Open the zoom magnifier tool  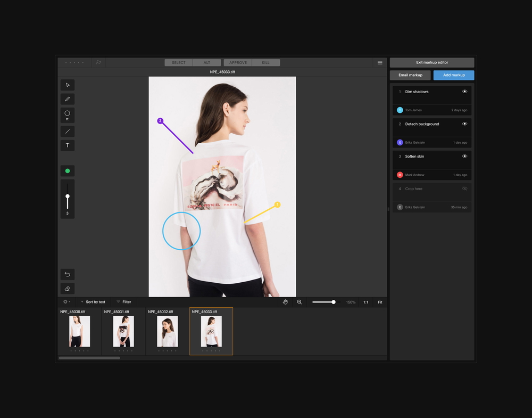pos(299,302)
